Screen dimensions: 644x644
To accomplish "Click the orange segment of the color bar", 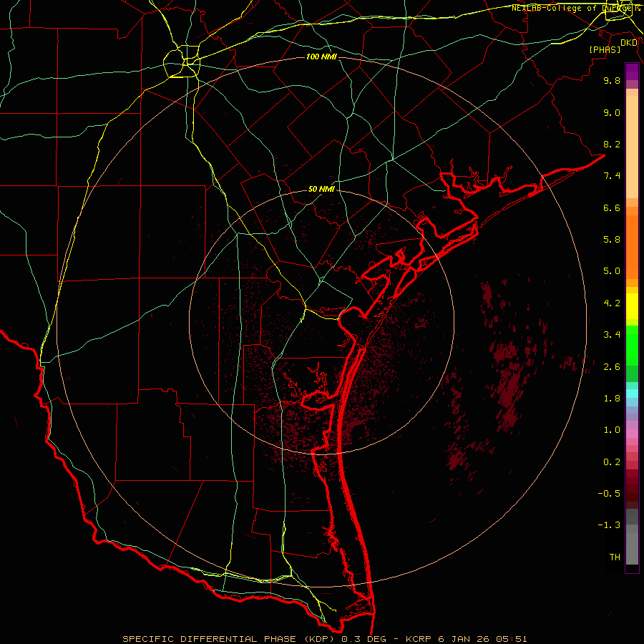I will click(x=632, y=247).
